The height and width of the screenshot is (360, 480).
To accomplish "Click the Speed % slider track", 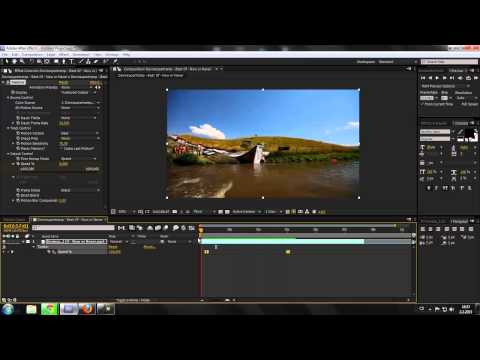I will click(59, 172).
